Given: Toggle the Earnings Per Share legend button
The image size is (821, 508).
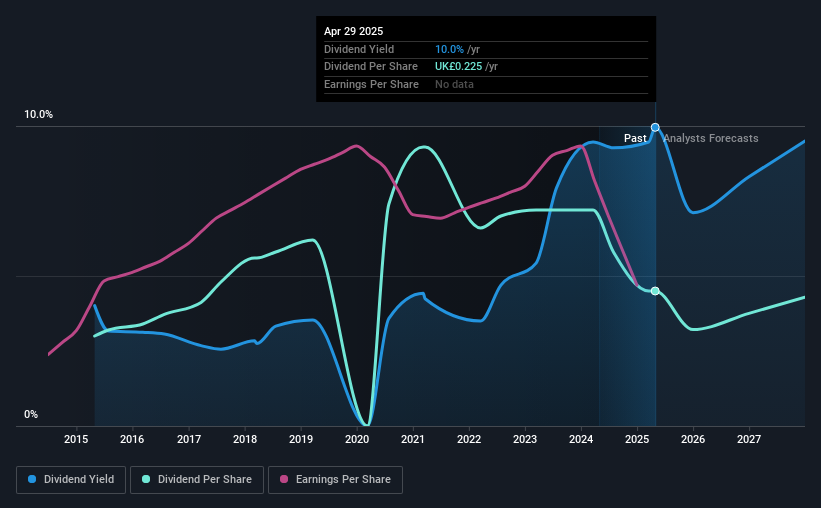Looking at the screenshot, I should pyautogui.click(x=335, y=480).
